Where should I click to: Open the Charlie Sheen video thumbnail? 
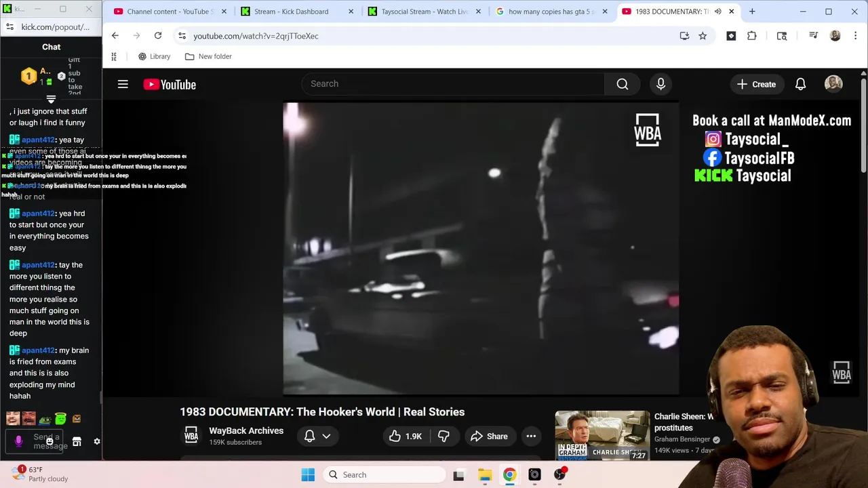pos(601,435)
